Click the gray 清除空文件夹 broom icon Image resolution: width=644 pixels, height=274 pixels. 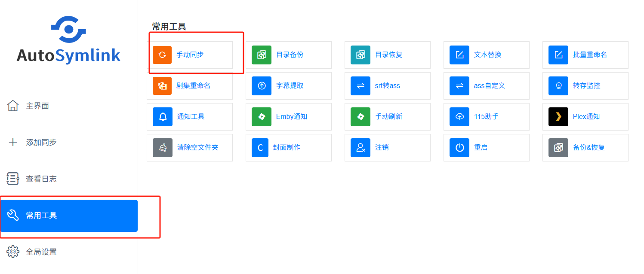(162, 148)
